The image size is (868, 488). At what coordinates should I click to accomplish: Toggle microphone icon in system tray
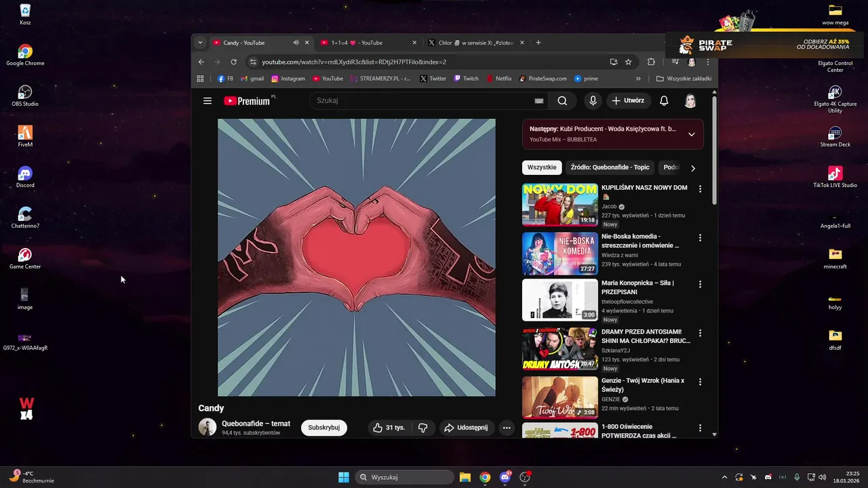pyautogui.click(x=797, y=477)
